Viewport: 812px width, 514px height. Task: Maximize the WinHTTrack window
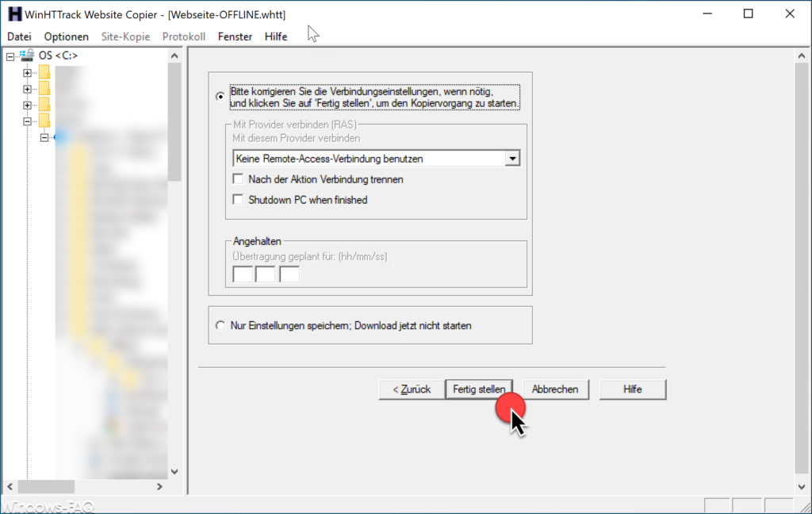[749, 14]
